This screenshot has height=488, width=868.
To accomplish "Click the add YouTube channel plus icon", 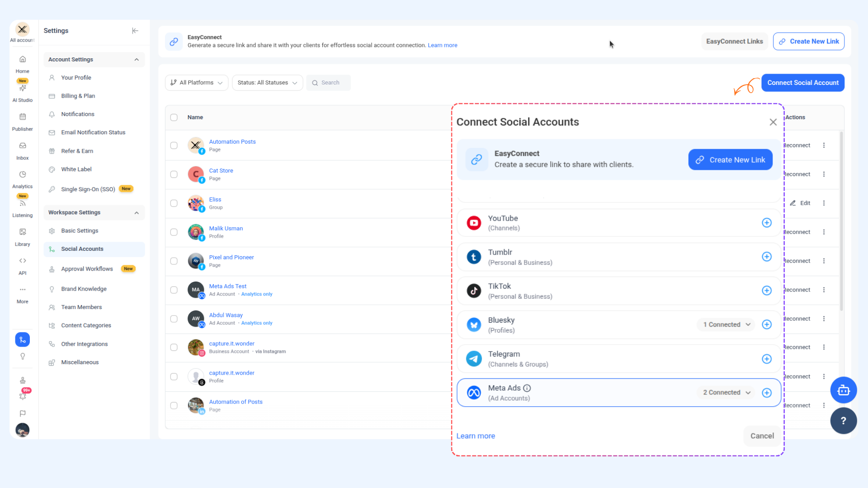I will pyautogui.click(x=767, y=223).
